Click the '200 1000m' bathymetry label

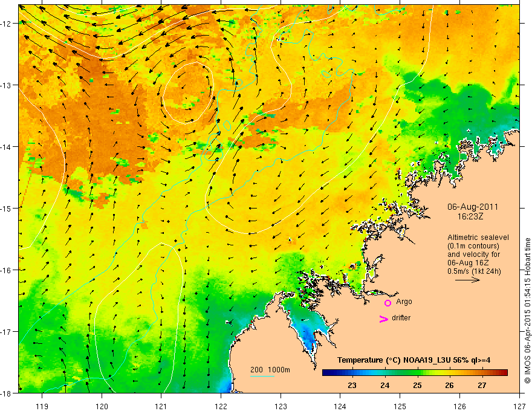coord(270,370)
